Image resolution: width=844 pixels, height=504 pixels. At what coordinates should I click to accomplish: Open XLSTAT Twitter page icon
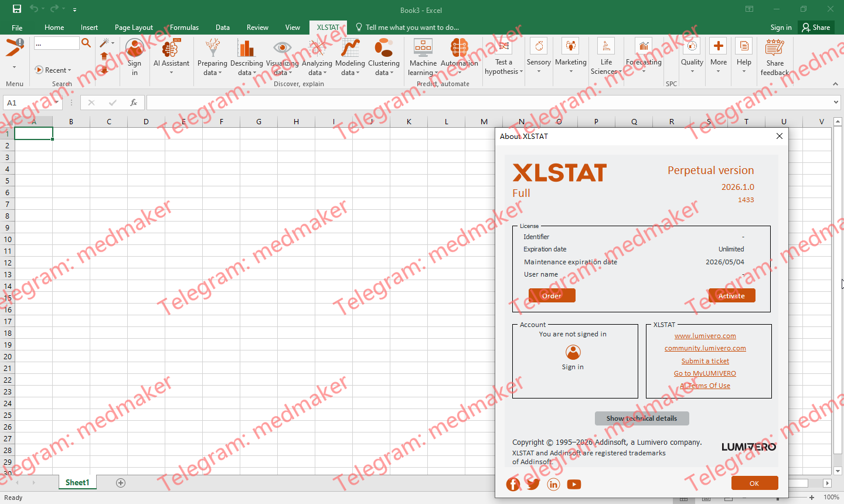[533, 484]
